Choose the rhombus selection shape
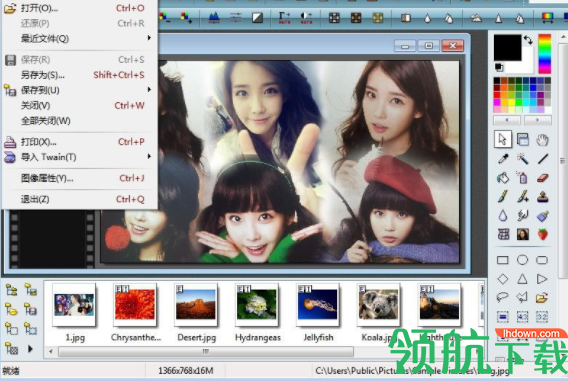Screen dimensions: 568x381 click(503, 279)
